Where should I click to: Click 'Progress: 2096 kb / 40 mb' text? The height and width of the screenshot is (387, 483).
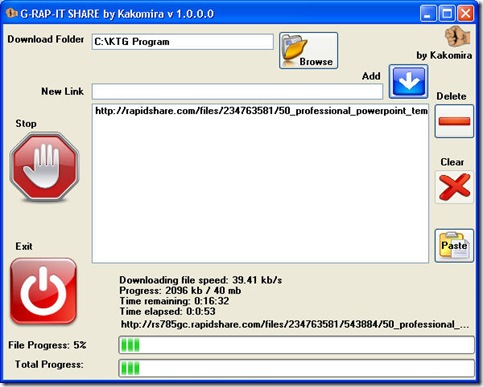180,291
